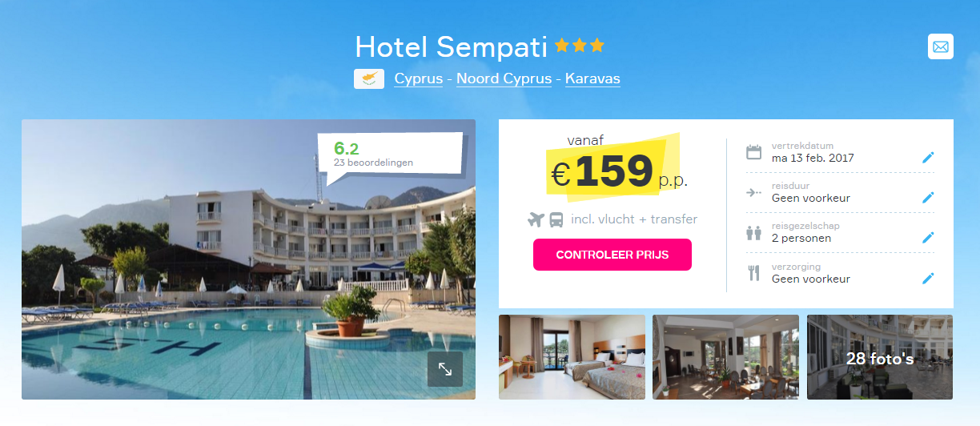Open the hotel bedroom photo thumbnail
The image size is (980, 426).
pyautogui.click(x=572, y=357)
